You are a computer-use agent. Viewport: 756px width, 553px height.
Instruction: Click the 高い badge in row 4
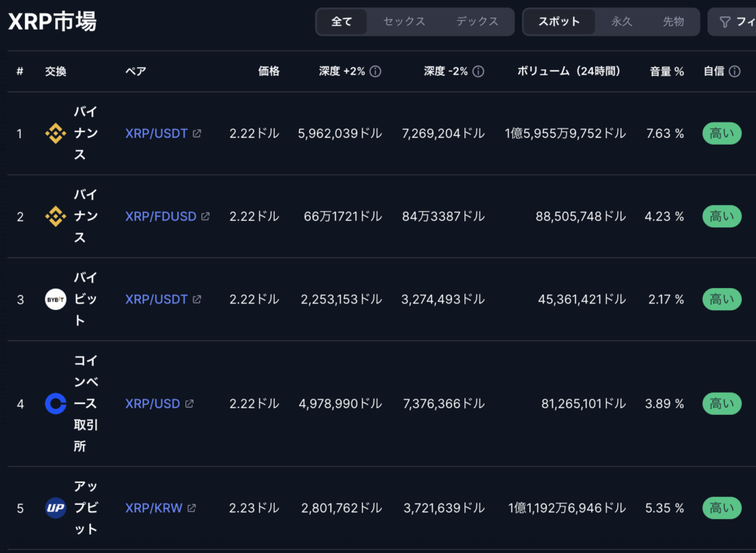pos(722,404)
